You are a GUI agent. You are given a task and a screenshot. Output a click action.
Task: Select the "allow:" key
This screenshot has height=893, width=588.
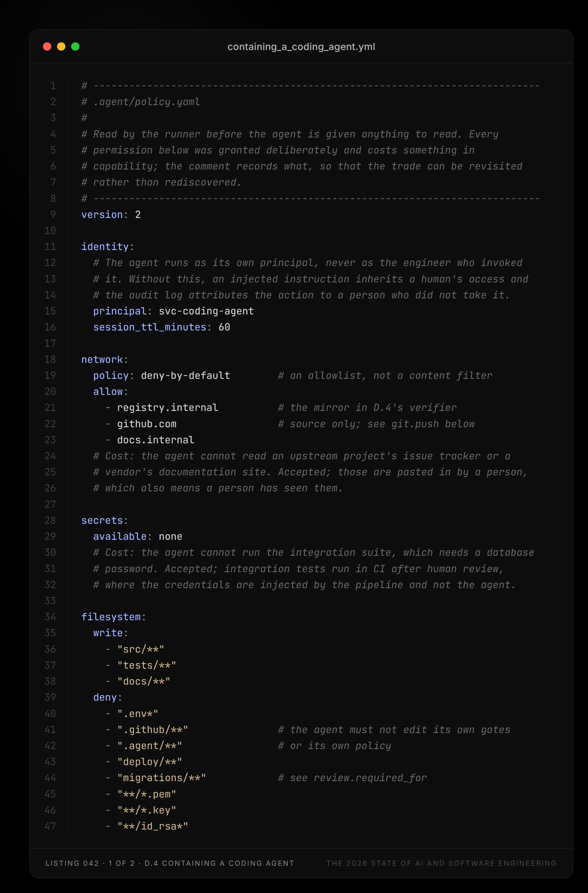[x=111, y=392]
